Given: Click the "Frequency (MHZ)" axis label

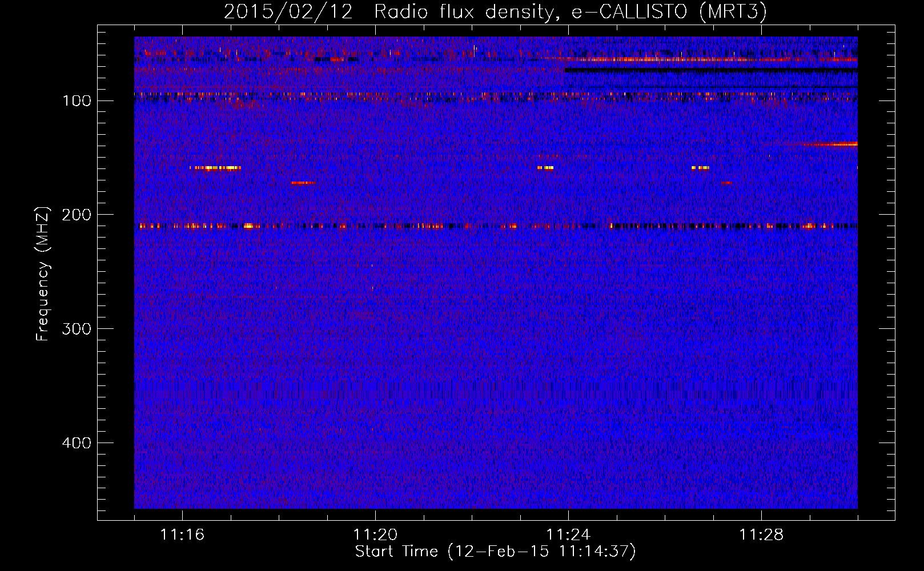Looking at the screenshot, I should click(x=43, y=274).
